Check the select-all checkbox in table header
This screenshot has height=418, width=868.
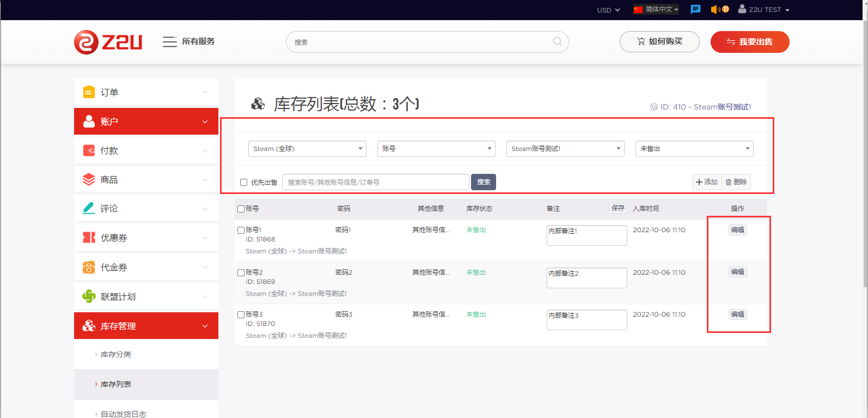click(x=241, y=209)
